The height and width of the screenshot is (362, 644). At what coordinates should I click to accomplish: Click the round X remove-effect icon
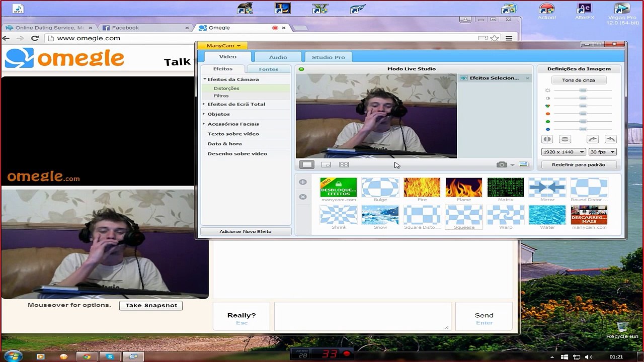point(303,197)
